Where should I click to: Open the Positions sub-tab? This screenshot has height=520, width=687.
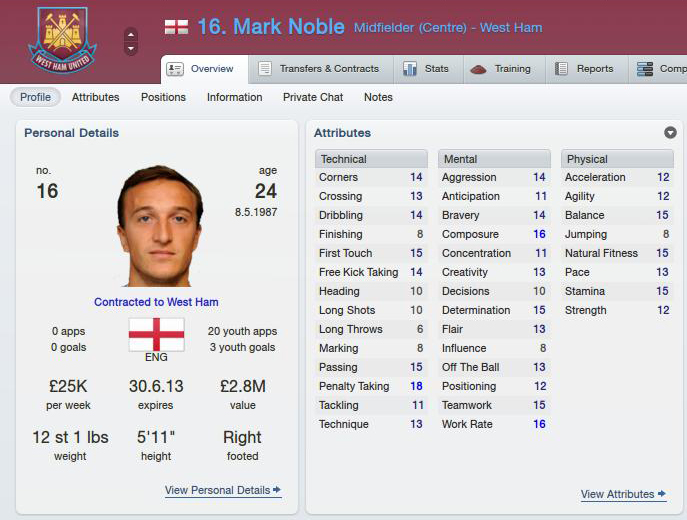coord(163,97)
